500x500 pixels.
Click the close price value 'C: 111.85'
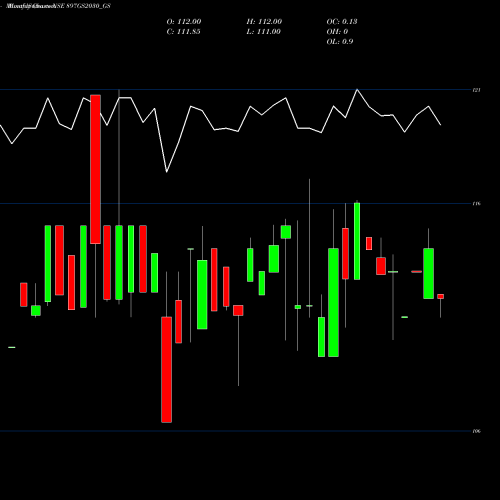click(x=183, y=32)
